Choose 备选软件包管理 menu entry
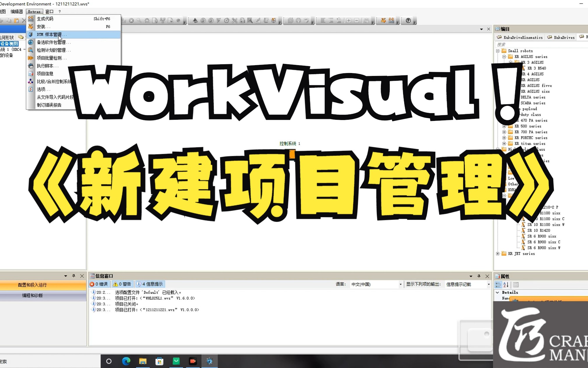Viewport: 588px width, 368px height. click(x=73, y=42)
